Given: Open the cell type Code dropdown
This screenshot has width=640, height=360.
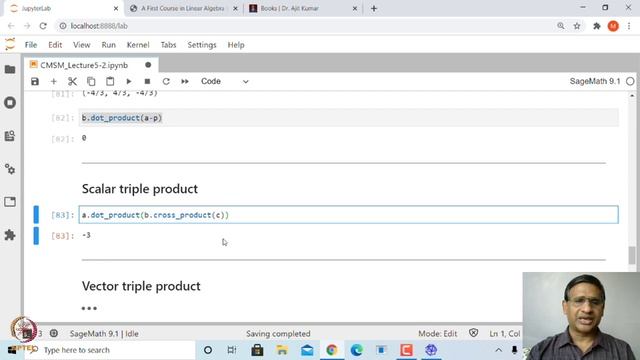Looking at the screenshot, I should click(x=224, y=82).
